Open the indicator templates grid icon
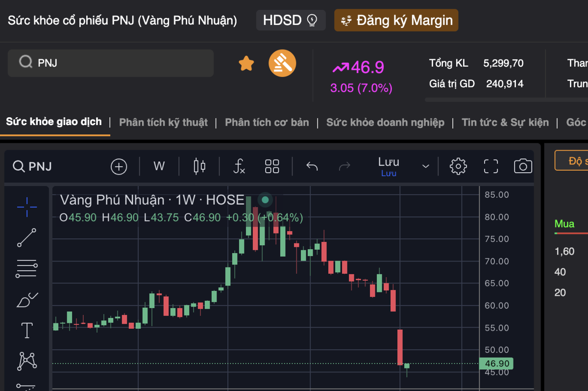588x391 pixels. (x=272, y=166)
